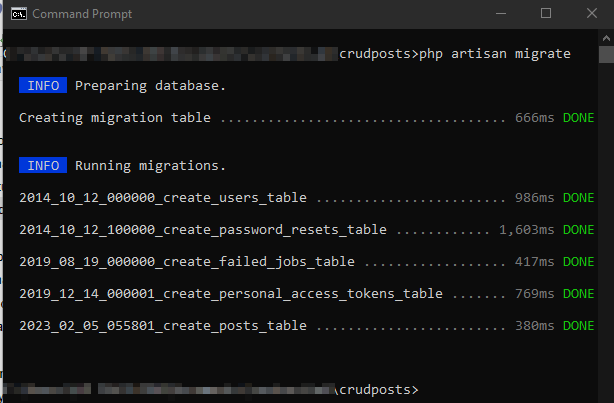Click the 666ms timing value
This screenshot has width=614, height=403.
535,117
